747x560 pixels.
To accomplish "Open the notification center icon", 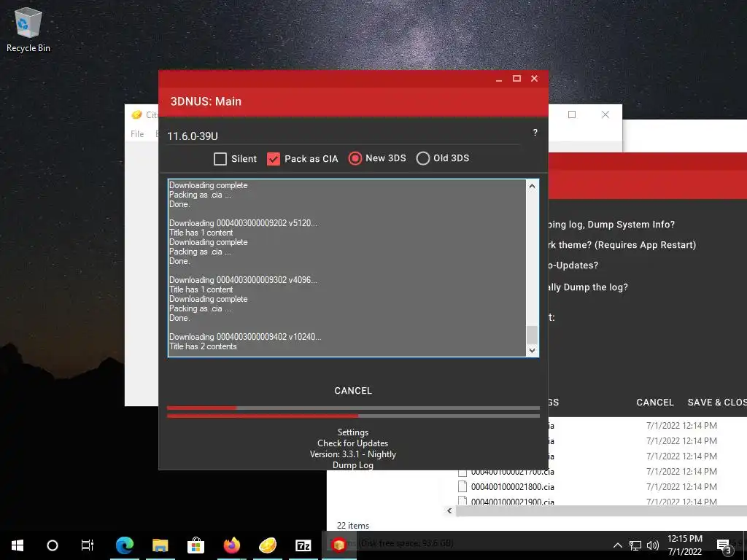I will [x=724, y=545].
